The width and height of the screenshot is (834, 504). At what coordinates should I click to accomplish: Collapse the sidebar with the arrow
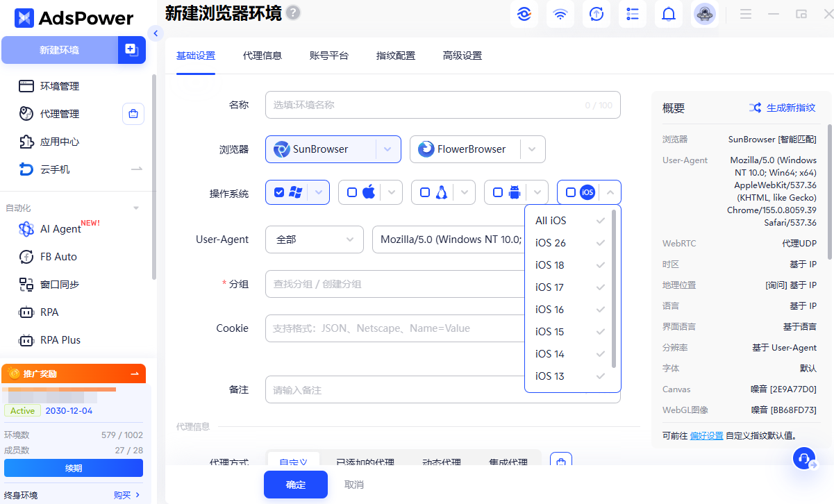(156, 33)
